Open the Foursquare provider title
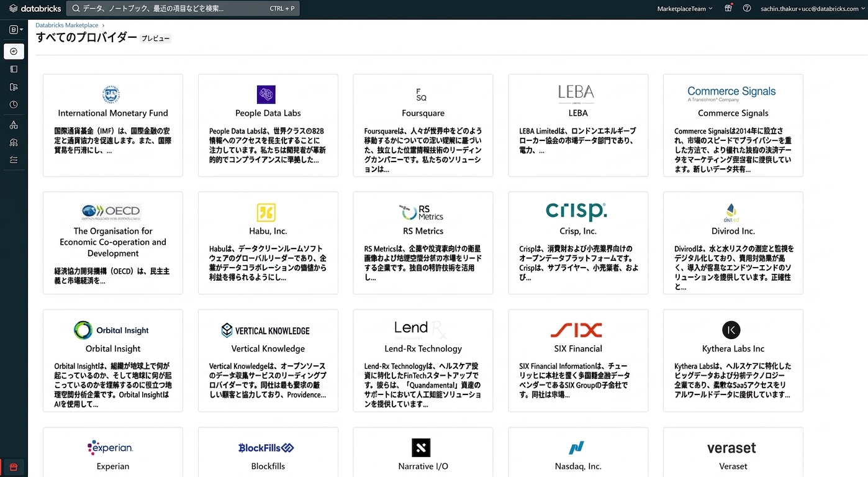Screen dimensions: 868x477 click(x=423, y=113)
